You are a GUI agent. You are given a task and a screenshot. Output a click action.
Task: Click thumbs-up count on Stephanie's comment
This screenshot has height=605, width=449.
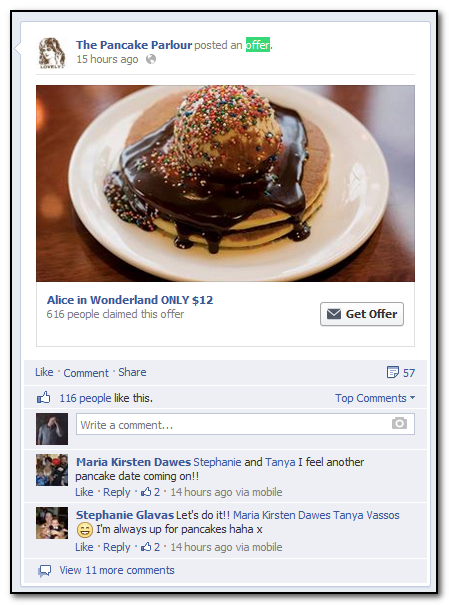(x=150, y=547)
